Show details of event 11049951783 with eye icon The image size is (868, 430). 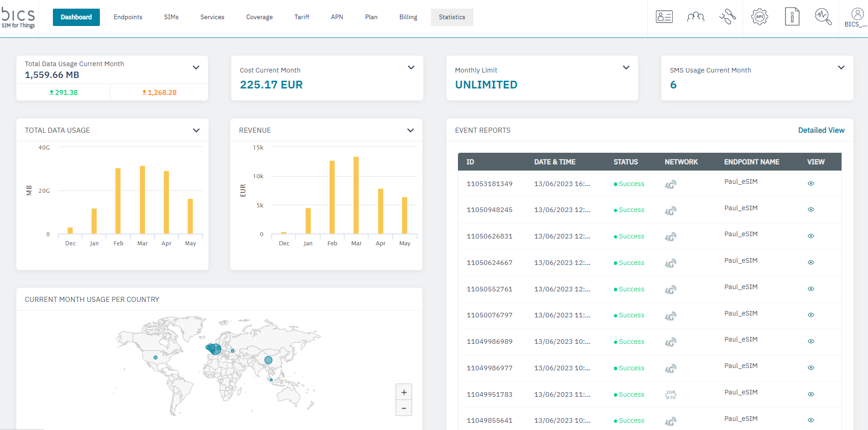[x=811, y=394]
